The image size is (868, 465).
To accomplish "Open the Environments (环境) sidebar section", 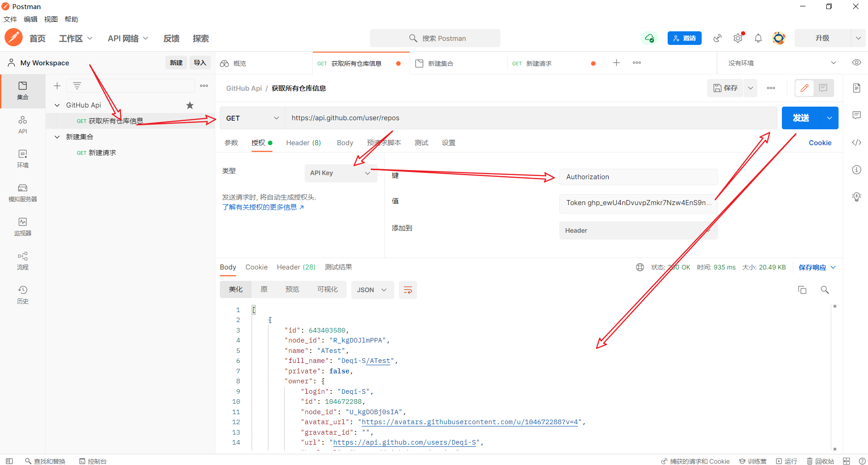I will point(23,159).
